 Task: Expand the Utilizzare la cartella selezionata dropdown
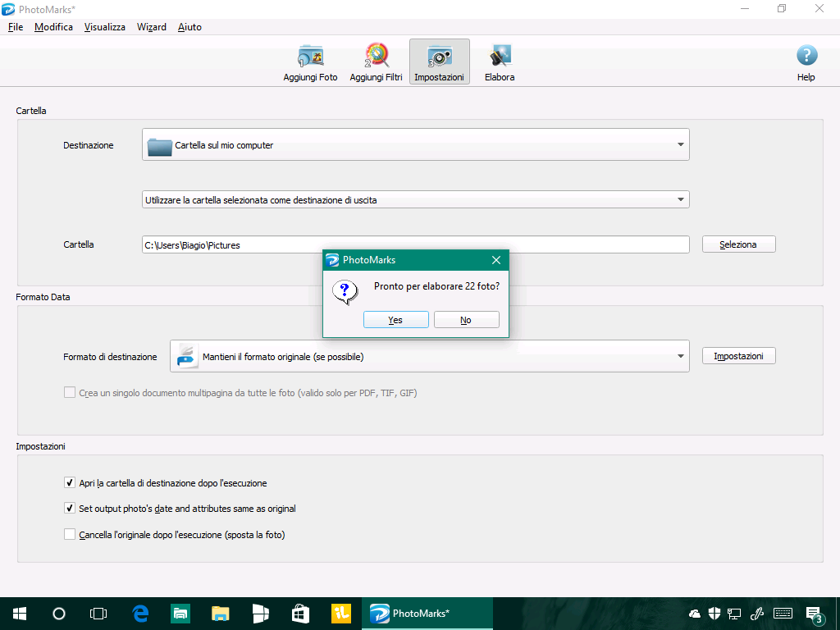[416, 199]
